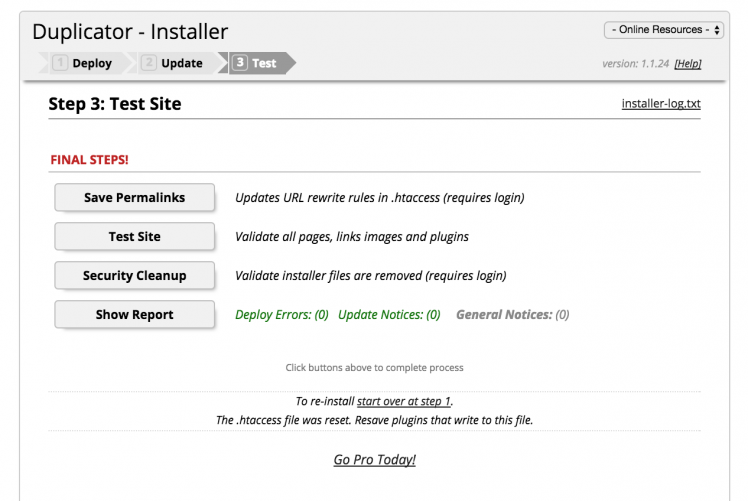Viewport: 748px width, 501px height.
Task: Go to the Deploy step tab
Action: [85, 63]
